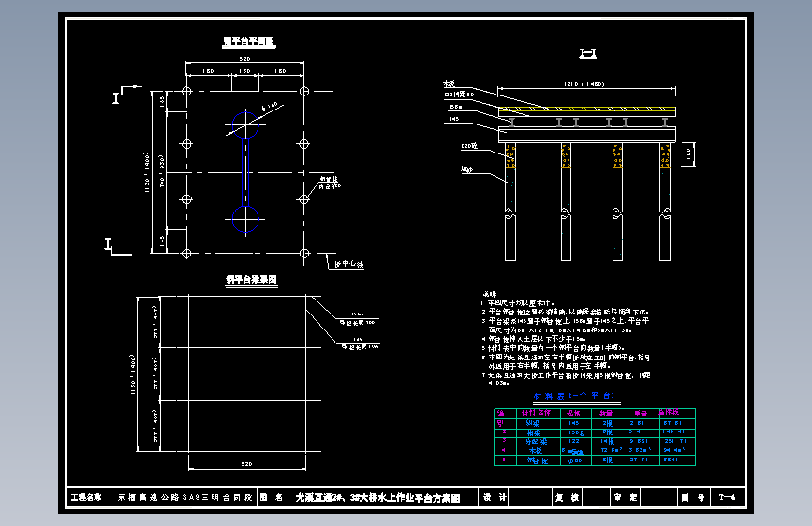Viewport: 812px width, 526px height.
Task: Click the "桥中心线" label below the plan view
Action: [x=349, y=265]
